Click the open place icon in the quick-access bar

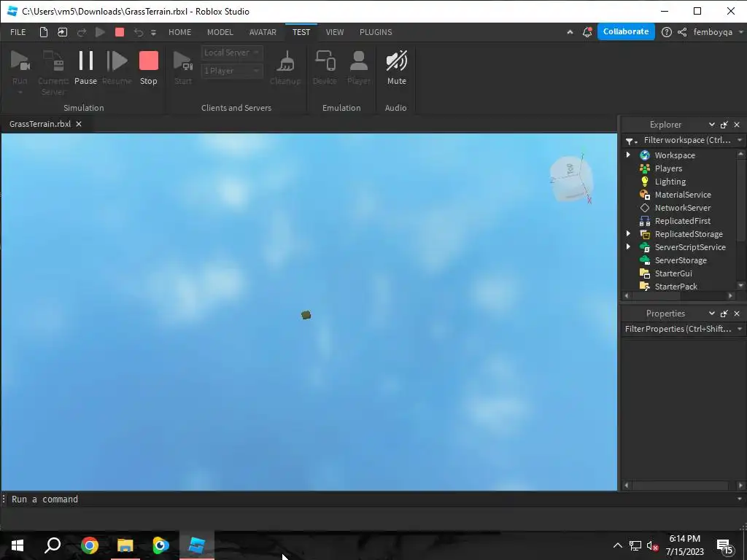tap(63, 32)
